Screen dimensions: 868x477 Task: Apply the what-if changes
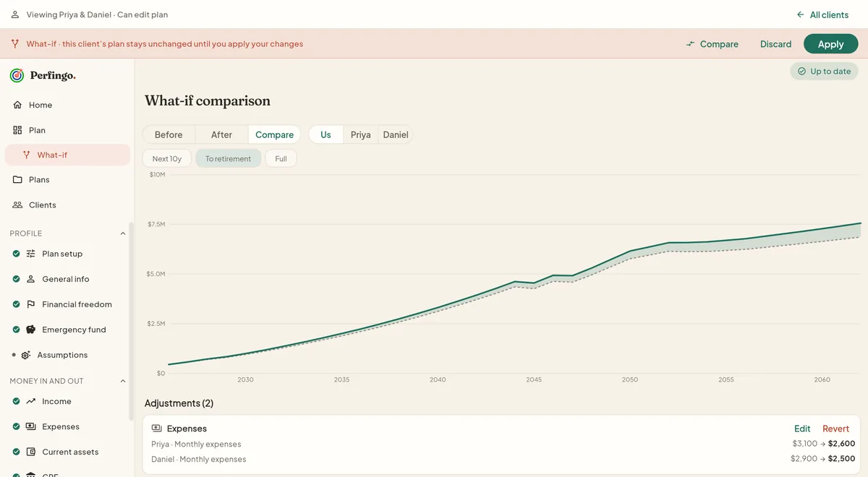[830, 44]
